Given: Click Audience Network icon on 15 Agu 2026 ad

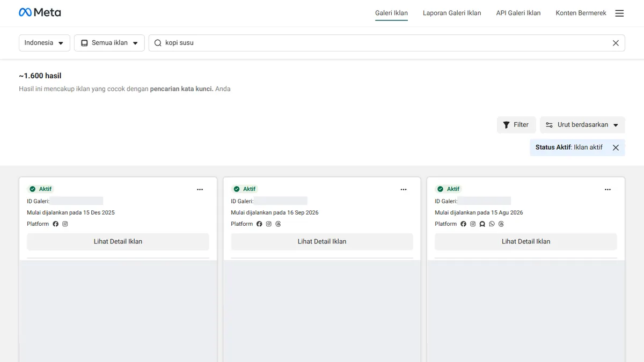Looking at the screenshot, I should 482,224.
